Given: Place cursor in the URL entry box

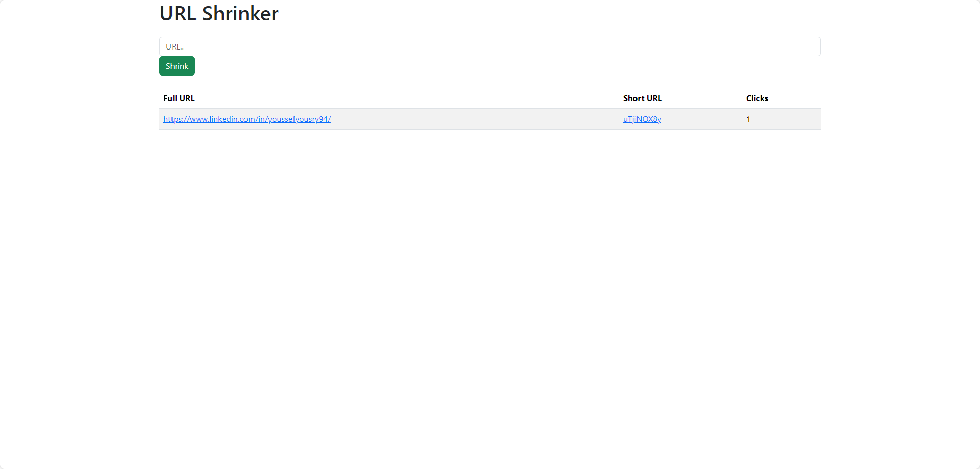Looking at the screenshot, I should point(489,46).
